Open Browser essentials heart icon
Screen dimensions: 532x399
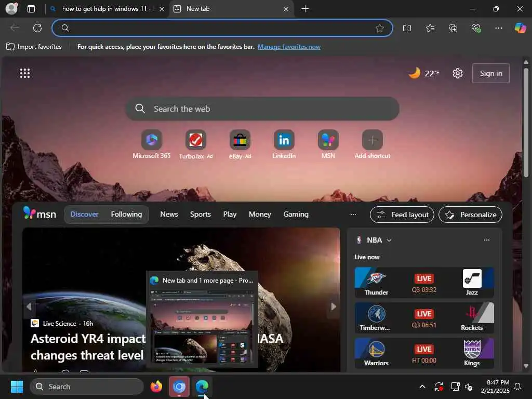476,28
